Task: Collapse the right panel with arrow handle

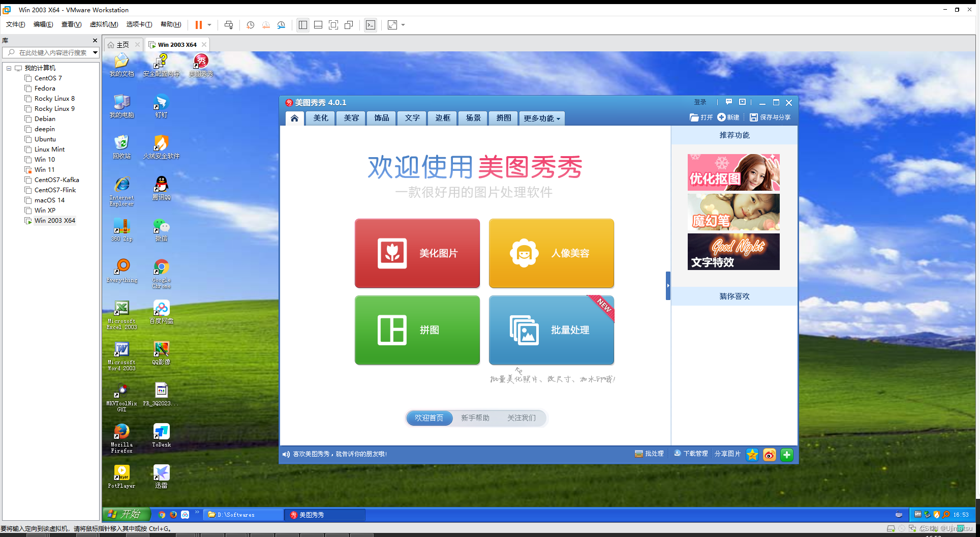Action: 668,286
